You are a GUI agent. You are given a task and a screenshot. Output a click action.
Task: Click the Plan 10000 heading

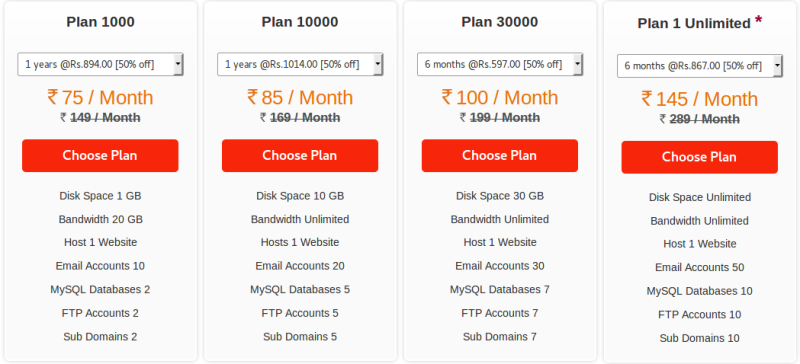(x=300, y=22)
